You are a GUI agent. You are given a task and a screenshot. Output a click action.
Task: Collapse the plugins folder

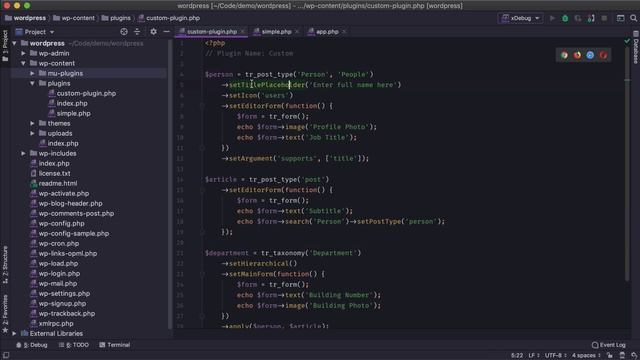click(x=32, y=83)
